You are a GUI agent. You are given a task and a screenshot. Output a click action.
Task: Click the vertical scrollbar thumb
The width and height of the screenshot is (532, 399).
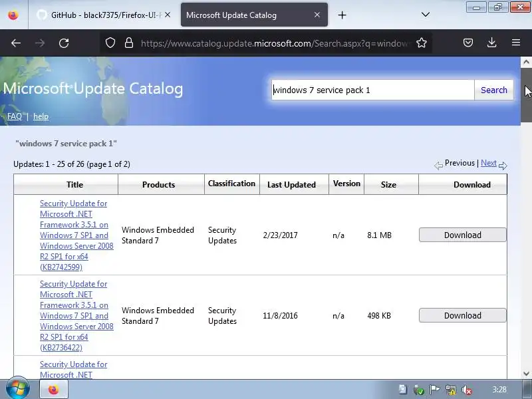[526, 95]
